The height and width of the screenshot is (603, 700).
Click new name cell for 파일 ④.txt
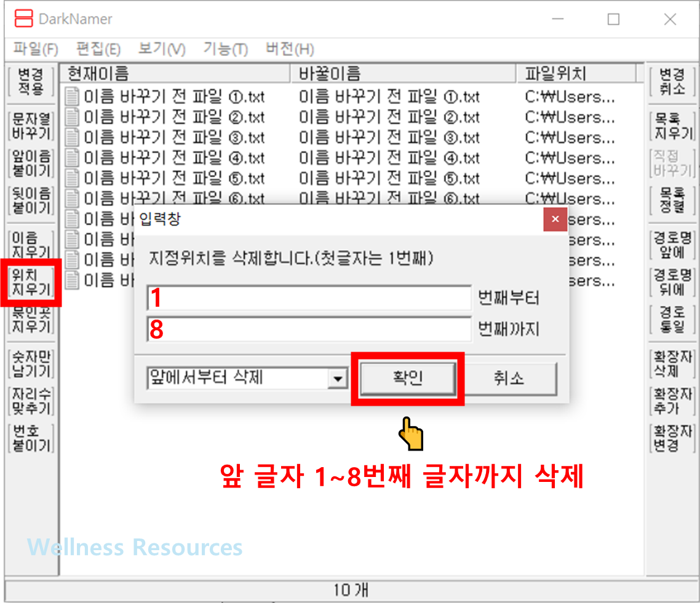pyautogui.click(x=389, y=158)
